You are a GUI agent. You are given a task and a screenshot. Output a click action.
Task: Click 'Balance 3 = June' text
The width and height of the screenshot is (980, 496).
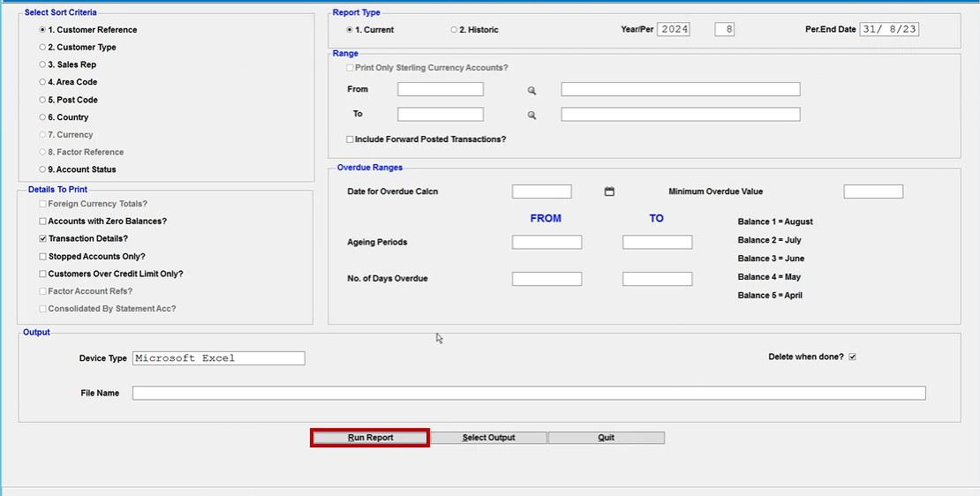coord(771,259)
